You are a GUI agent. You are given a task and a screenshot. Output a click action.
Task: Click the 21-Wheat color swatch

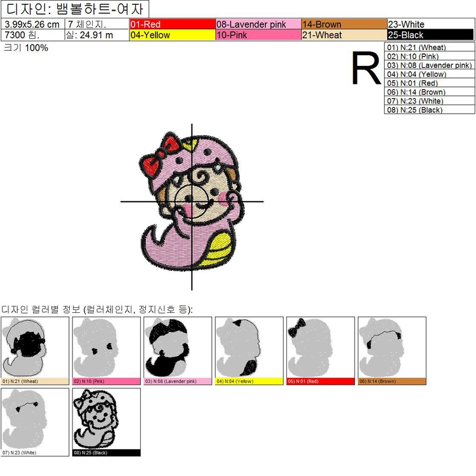click(344, 35)
